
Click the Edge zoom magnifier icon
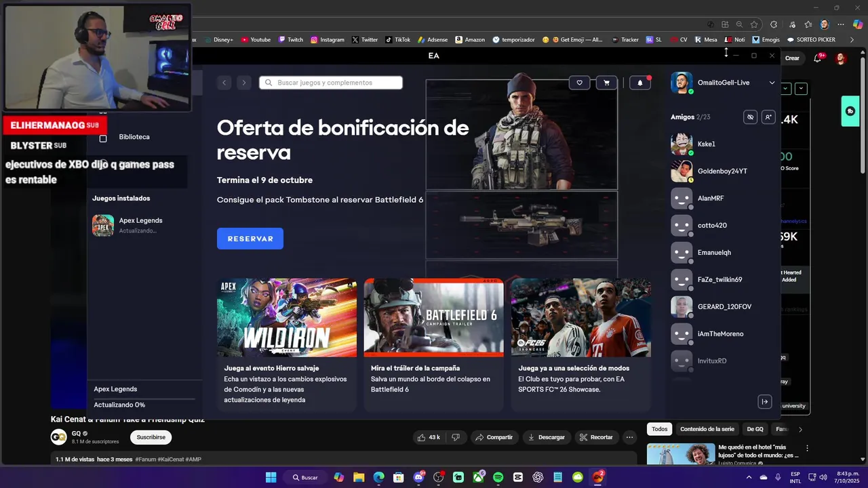pos(739,24)
